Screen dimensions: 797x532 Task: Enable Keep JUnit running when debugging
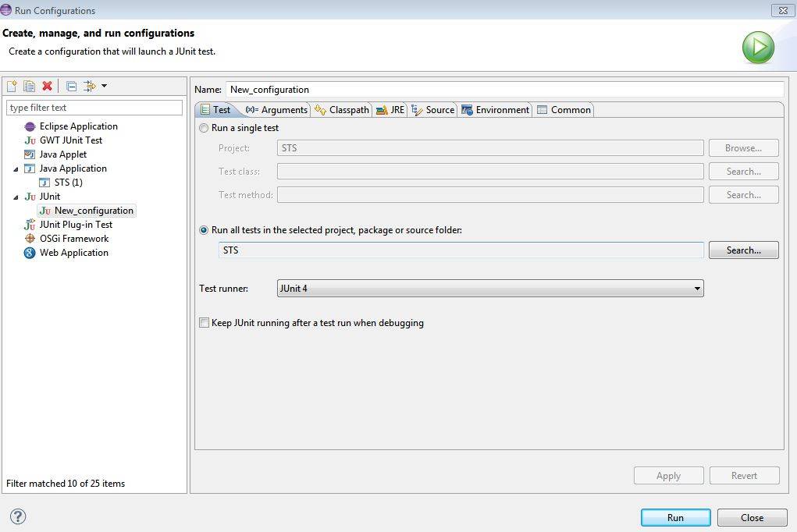(x=205, y=323)
